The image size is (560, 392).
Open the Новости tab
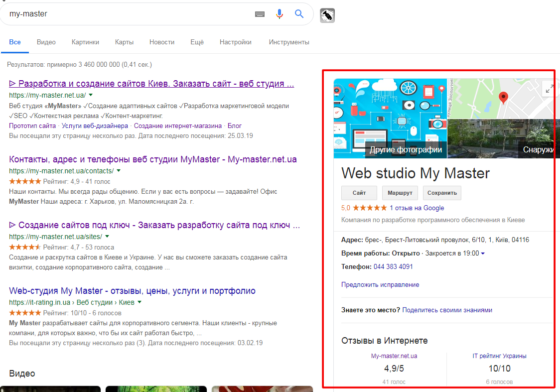click(162, 42)
